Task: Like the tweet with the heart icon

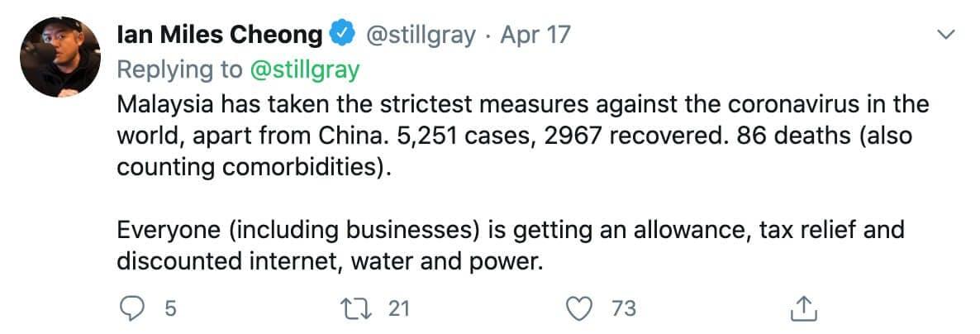Action: point(583,308)
